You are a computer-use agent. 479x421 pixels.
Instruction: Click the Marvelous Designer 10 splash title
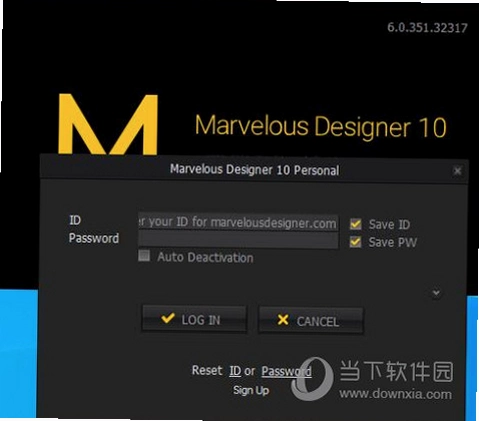[321, 126]
